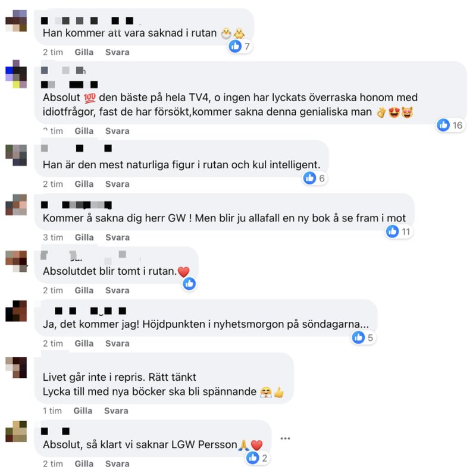Open the reactions count of 16

pos(450,125)
